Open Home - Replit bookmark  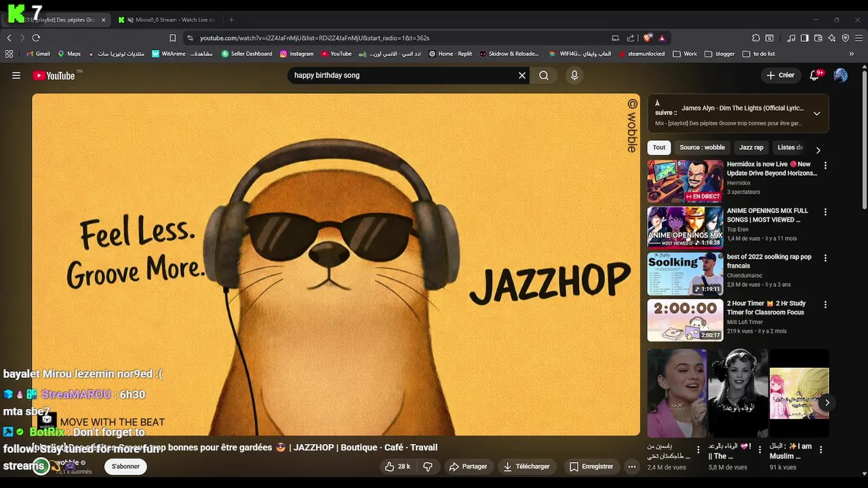click(x=450, y=54)
